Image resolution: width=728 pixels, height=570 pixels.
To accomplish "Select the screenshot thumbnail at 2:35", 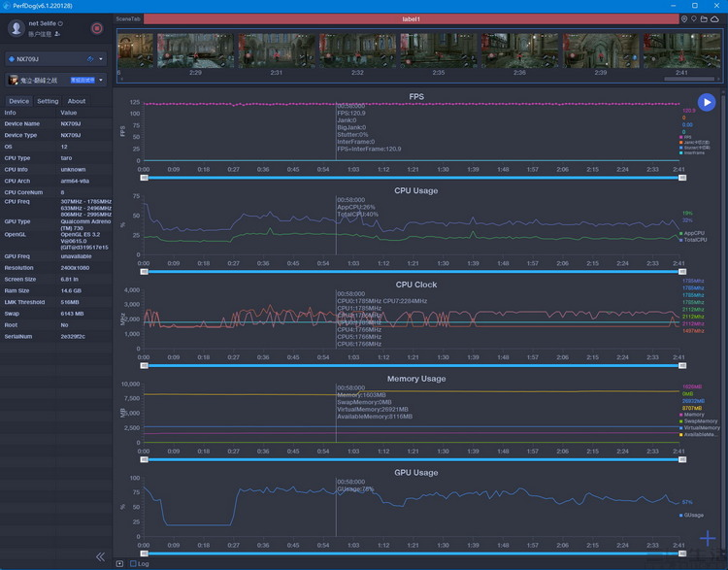I will pos(439,50).
